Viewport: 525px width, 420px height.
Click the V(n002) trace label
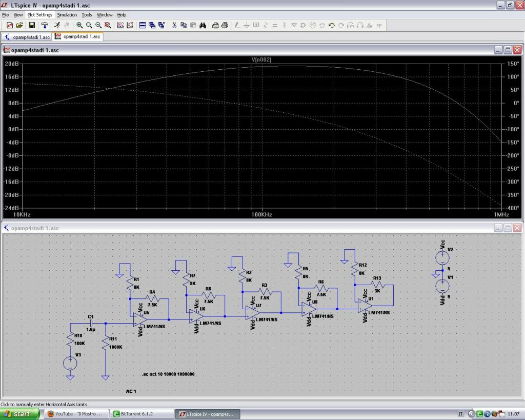(x=261, y=60)
